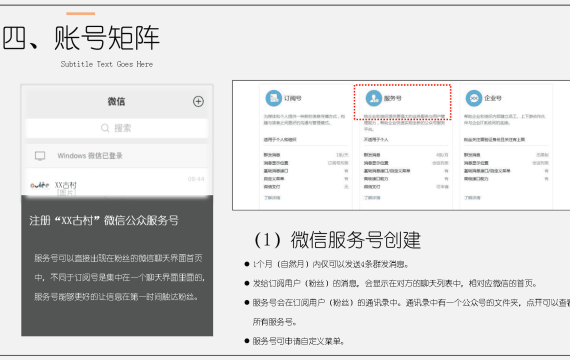Screen dimensions: 570x360
Task: Click the Windows 微信已登录 notice
Action: (x=117, y=156)
